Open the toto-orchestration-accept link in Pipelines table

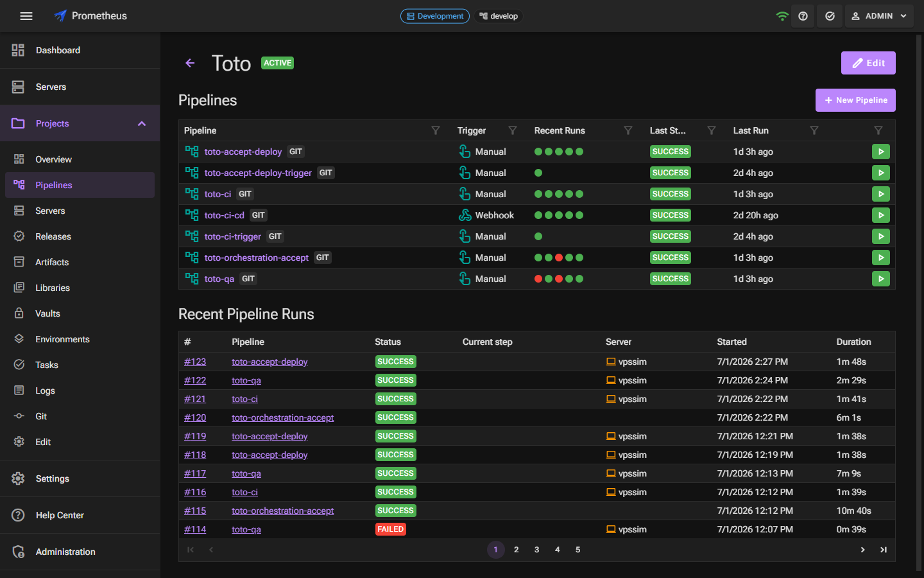pyautogui.click(x=257, y=258)
